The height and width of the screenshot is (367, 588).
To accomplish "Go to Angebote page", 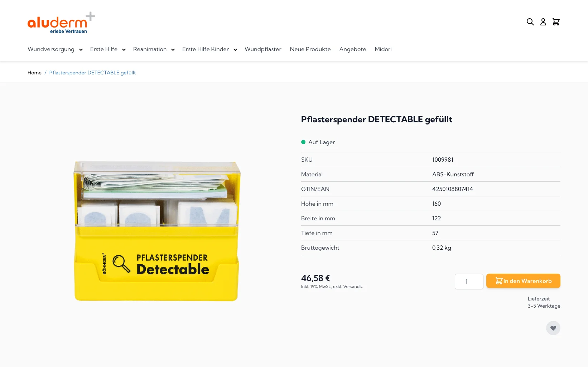I will [353, 49].
